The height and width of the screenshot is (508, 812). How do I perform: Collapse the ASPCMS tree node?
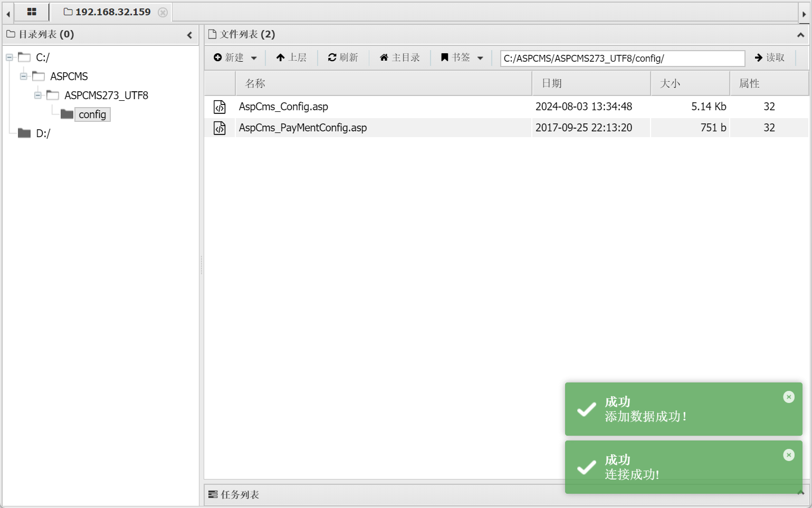[x=24, y=76]
